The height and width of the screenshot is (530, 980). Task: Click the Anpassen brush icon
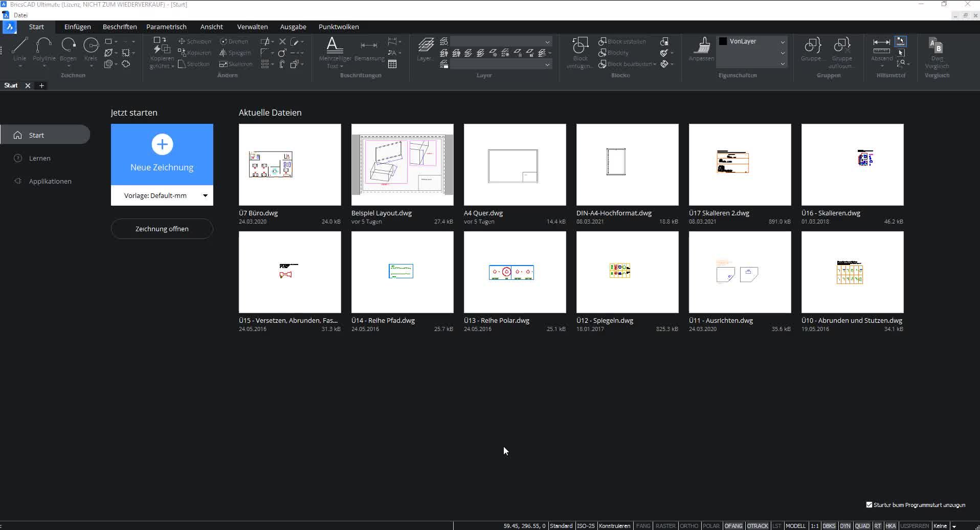point(701,49)
